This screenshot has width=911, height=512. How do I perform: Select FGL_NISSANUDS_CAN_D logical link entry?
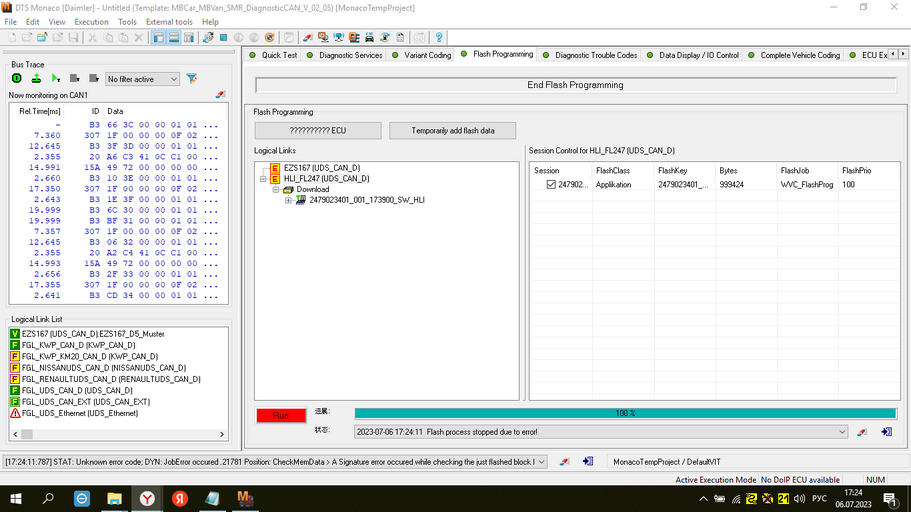click(x=103, y=368)
